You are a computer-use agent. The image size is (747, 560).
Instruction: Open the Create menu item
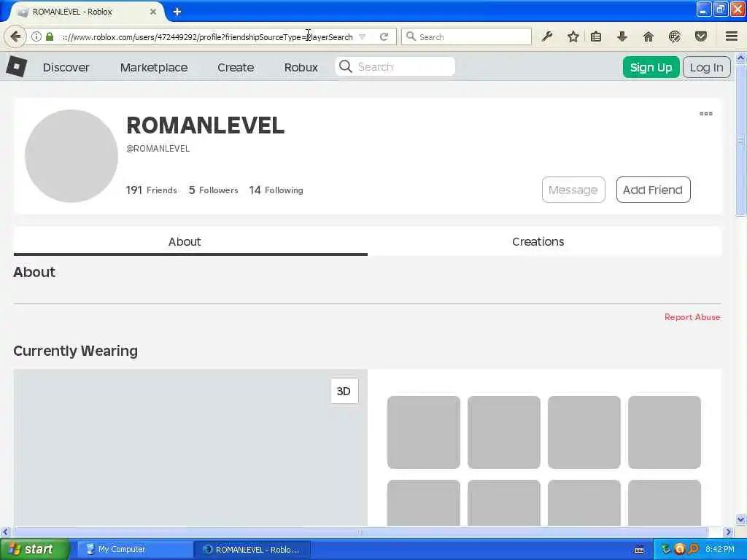coord(236,68)
